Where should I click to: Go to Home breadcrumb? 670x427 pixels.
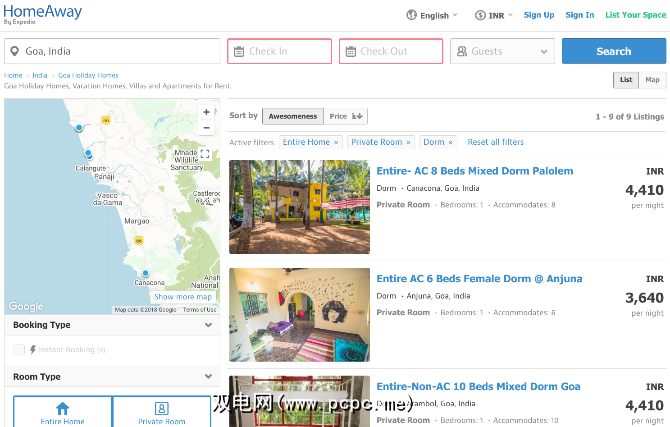click(x=13, y=75)
